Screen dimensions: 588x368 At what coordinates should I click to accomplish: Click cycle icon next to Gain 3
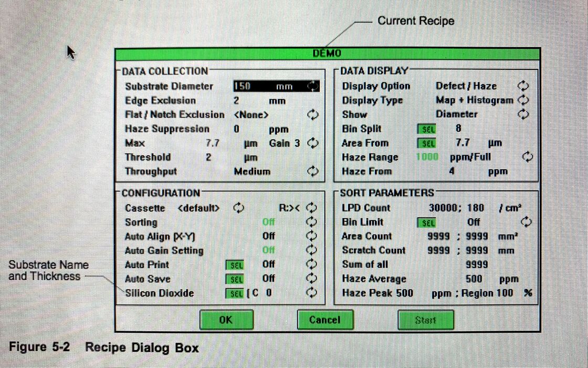click(313, 143)
